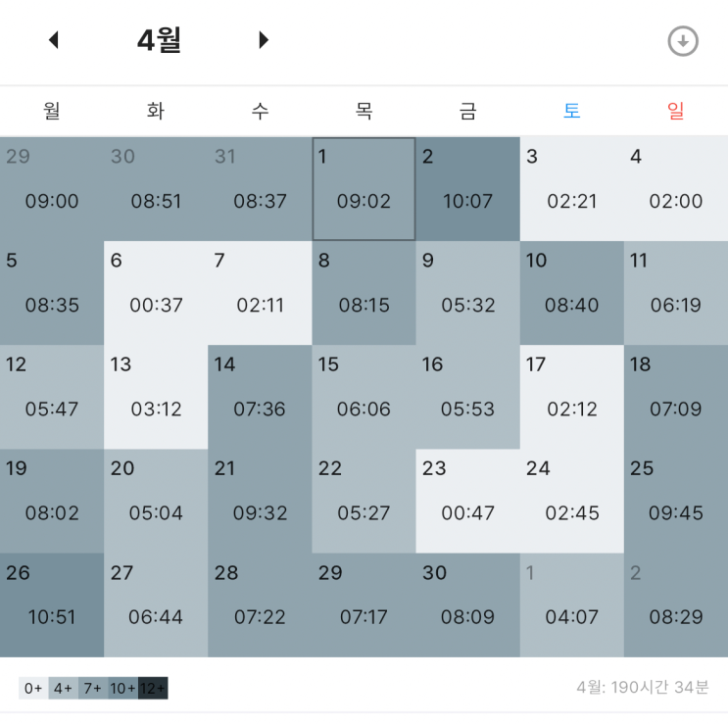Click the 4월 total 190시간 34분 label
Image resolution: width=728 pixels, height=724 pixels.
coord(643,688)
